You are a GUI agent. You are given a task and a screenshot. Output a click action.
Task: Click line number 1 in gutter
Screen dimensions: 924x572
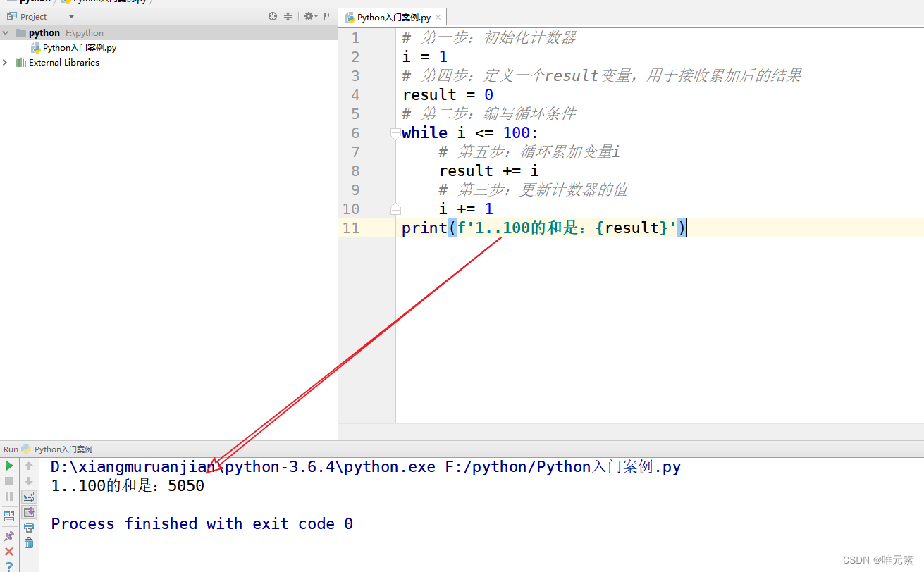pyautogui.click(x=355, y=38)
